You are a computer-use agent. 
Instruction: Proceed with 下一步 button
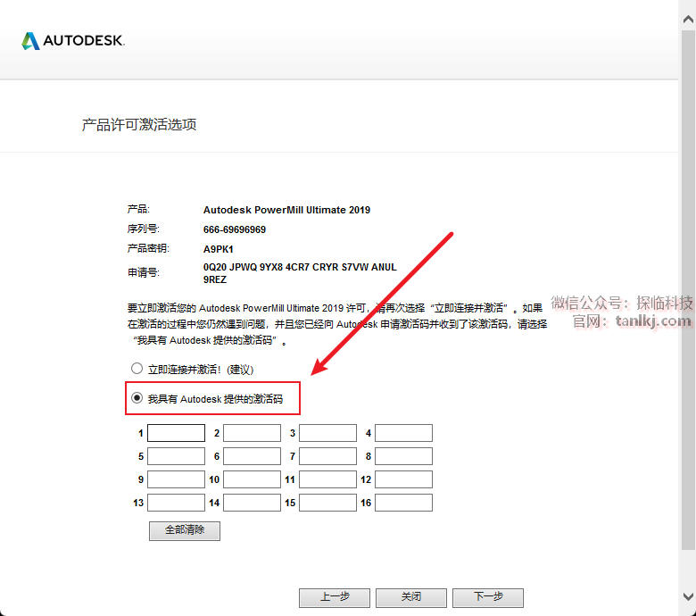pos(488,597)
